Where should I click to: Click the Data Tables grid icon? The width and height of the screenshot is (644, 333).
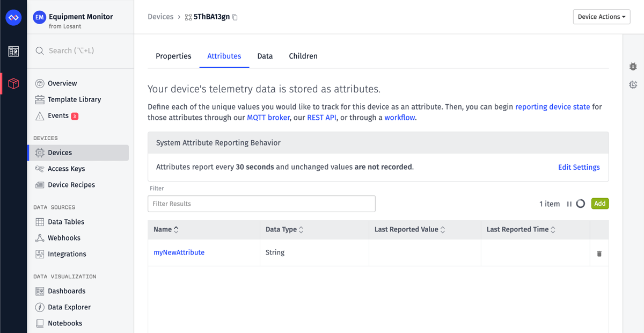pos(40,222)
